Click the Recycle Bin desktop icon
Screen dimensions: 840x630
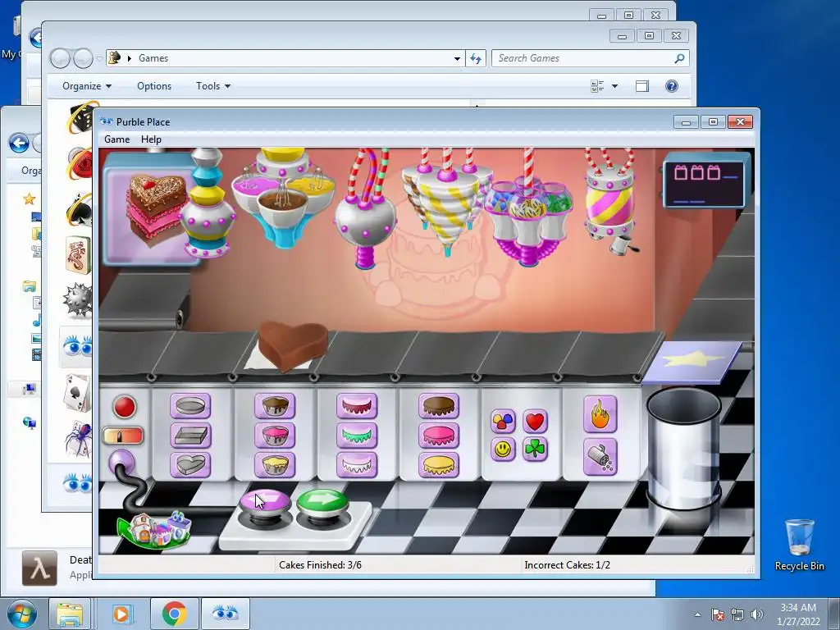pos(799,545)
